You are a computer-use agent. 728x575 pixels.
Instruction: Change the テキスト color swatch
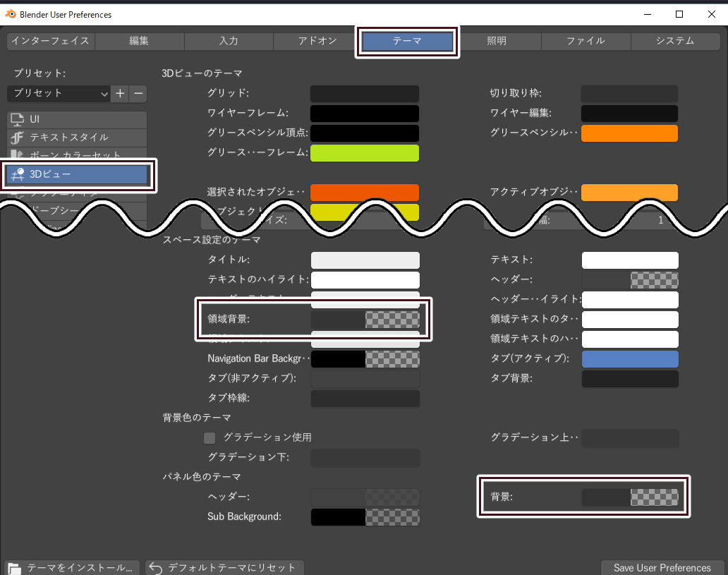coord(630,260)
